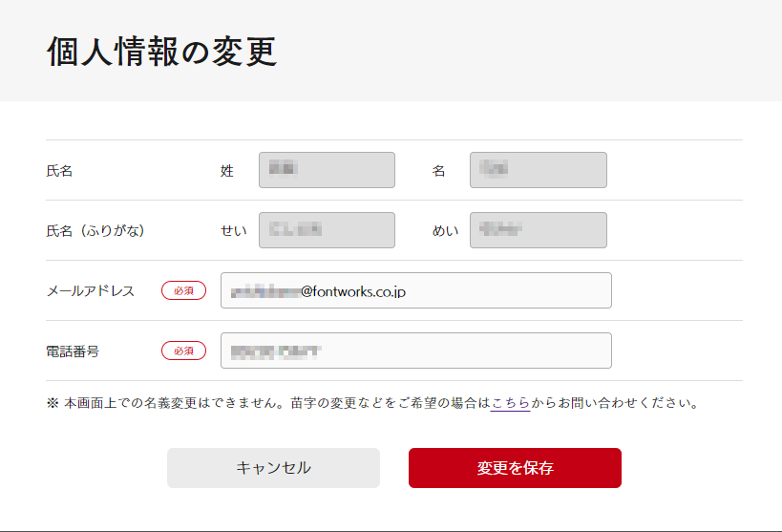This screenshot has width=782, height=532.
Task: Save changes with 変更を保存 button
Action: click(x=515, y=468)
